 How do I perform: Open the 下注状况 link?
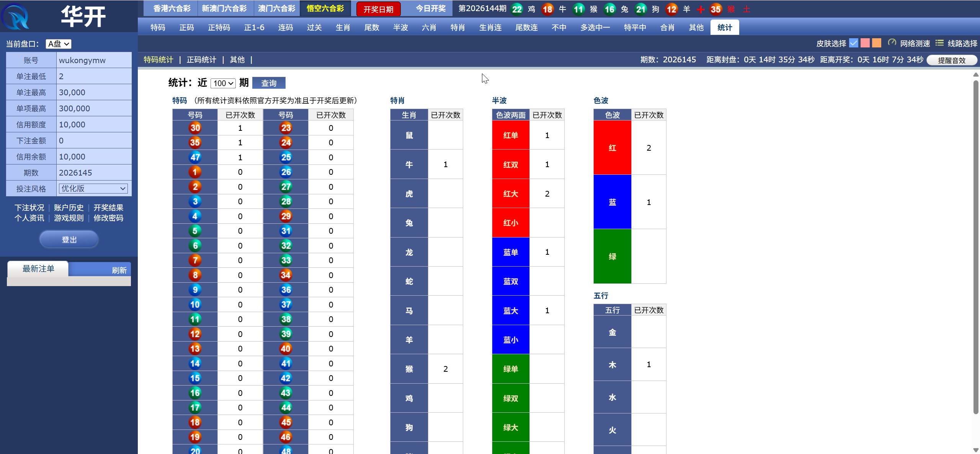click(29, 208)
